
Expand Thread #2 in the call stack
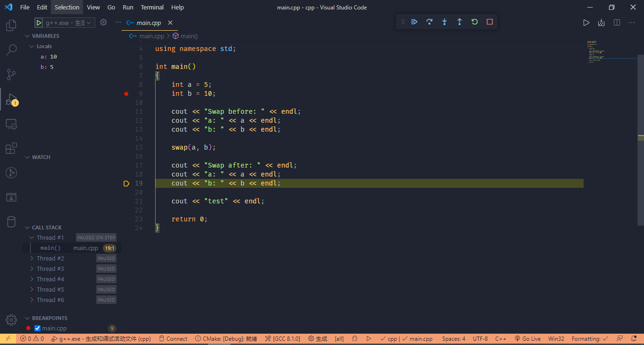[x=32, y=258]
